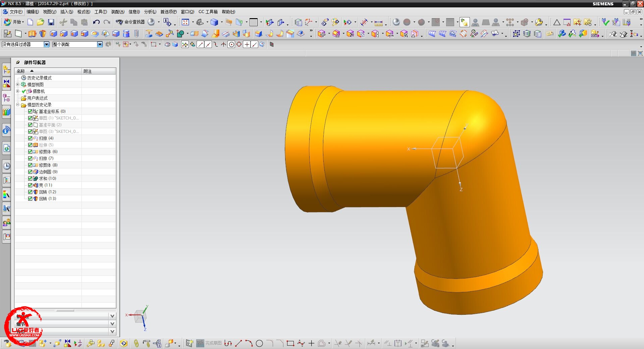Image resolution: width=644 pixels, height=349 pixels.
Task: Select the Profile sketch tool icon
Action: (228, 343)
